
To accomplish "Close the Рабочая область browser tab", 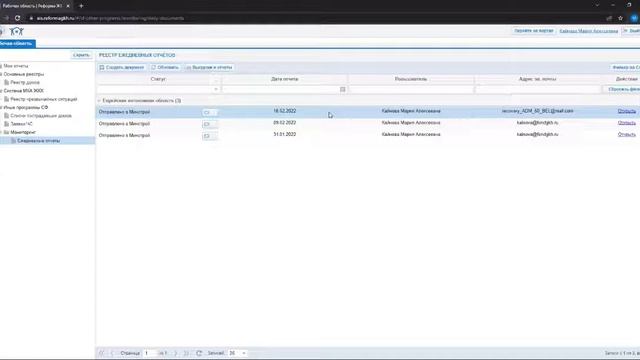I will pos(68,6).
